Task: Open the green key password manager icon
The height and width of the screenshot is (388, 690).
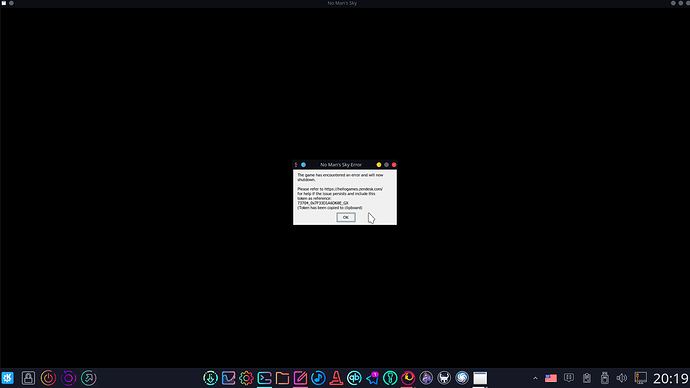Action: 390,378
